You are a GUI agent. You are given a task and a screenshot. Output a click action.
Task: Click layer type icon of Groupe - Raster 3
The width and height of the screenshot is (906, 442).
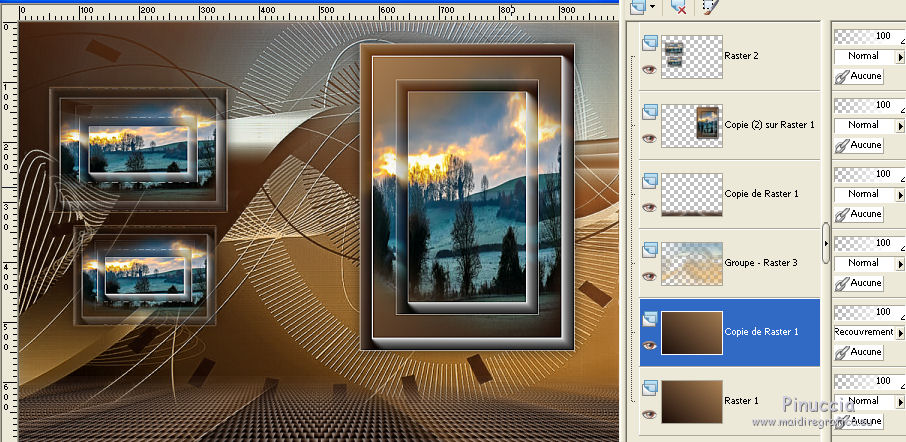coord(650,250)
